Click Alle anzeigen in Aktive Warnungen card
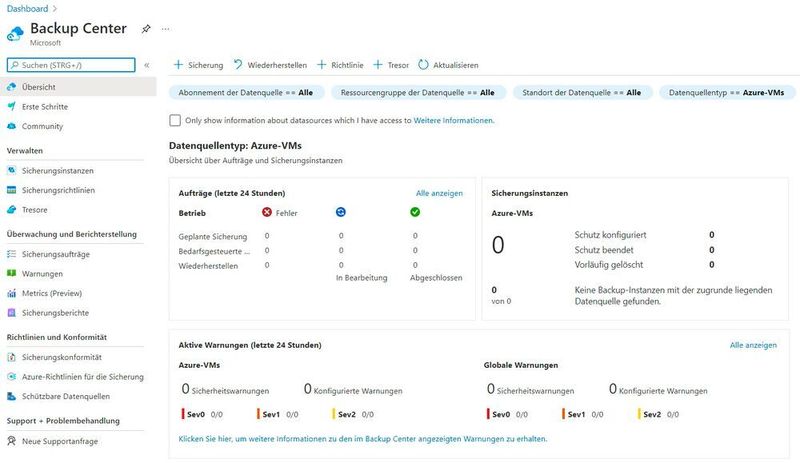 click(x=753, y=345)
